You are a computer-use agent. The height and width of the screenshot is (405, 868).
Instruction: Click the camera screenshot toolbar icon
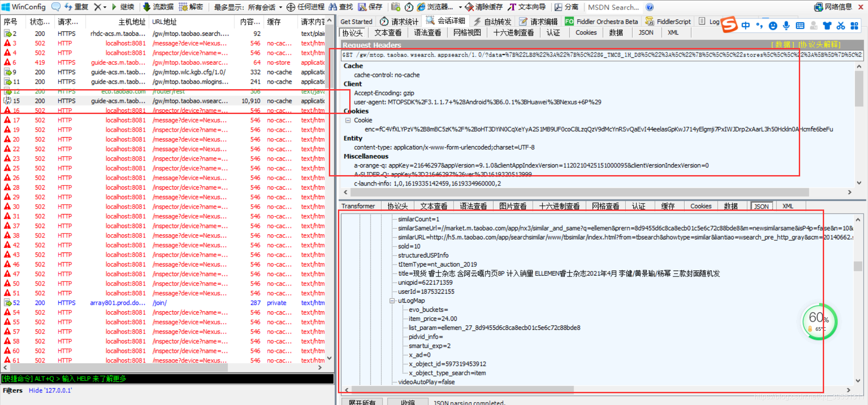396,7
